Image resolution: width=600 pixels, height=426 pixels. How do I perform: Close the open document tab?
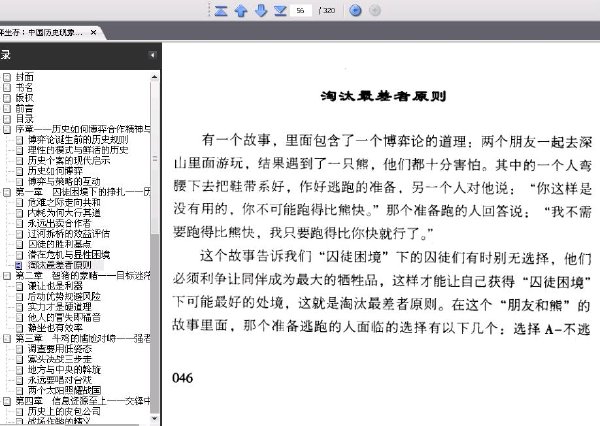tap(93, 33)
